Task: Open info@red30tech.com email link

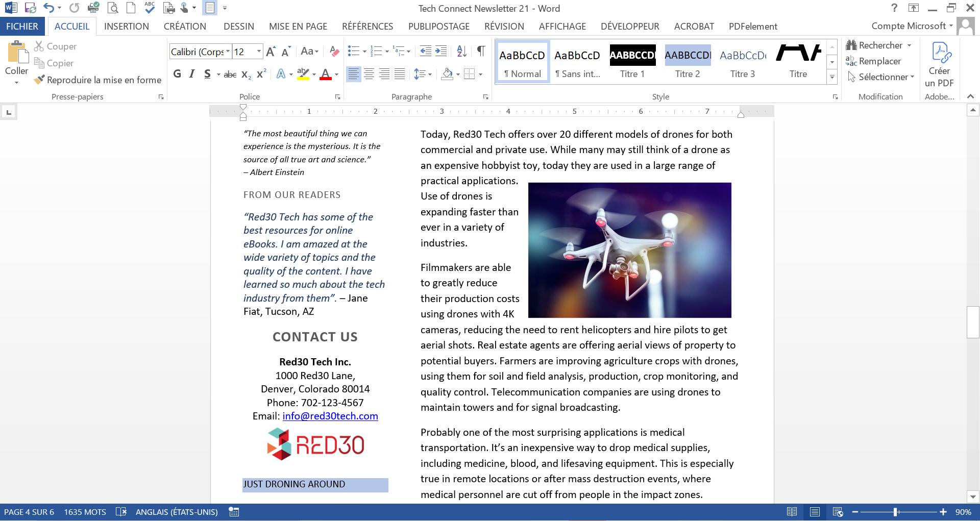Action: [330, 416]
